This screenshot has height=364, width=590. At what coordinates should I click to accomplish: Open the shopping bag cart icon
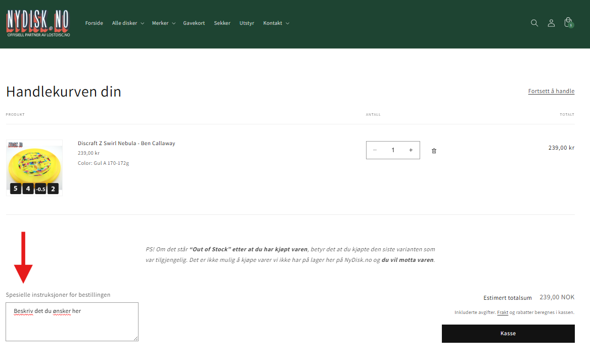point(568,23)
